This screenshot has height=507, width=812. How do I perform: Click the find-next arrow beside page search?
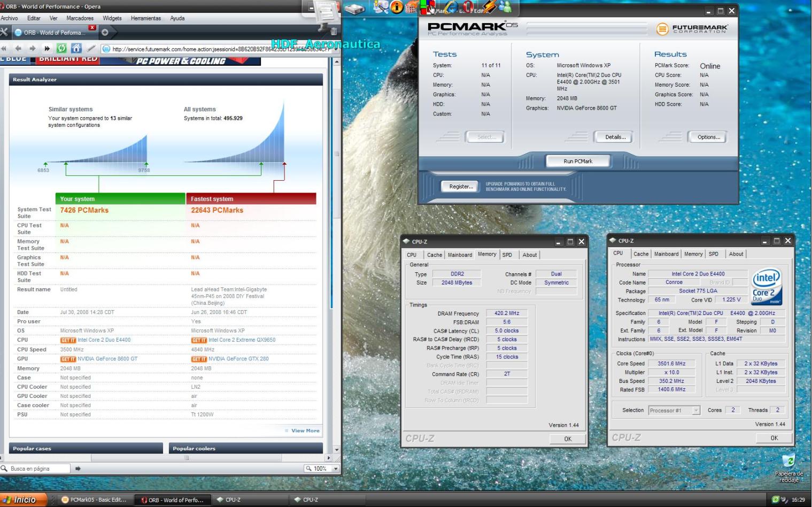tap(78, 468)
